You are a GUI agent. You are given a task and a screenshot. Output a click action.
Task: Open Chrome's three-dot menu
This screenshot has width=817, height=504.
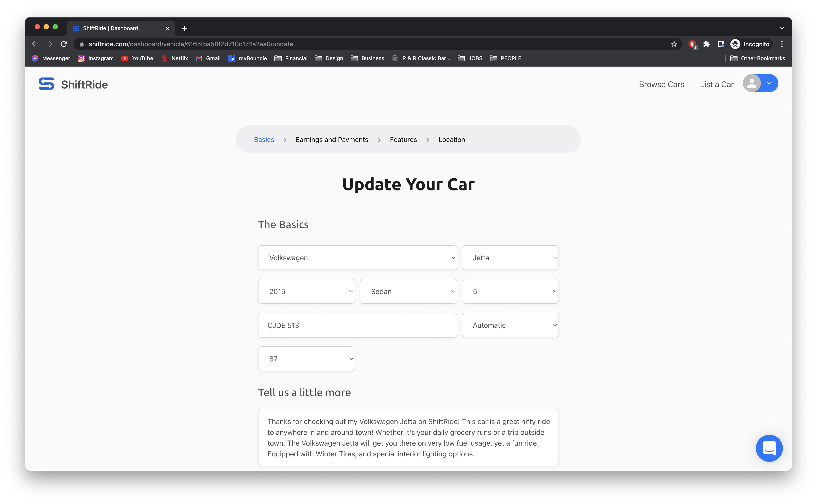point(782,44)
